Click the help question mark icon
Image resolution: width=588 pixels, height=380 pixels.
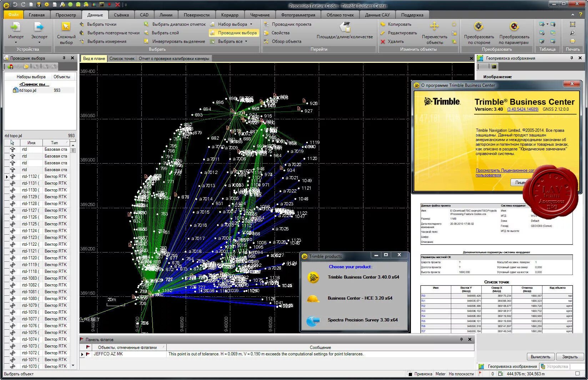[581, 15]
